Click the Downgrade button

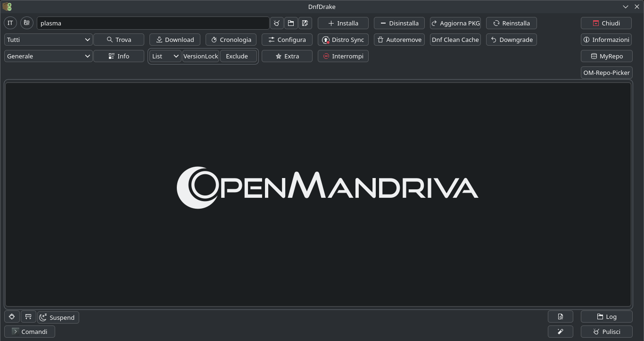coord(512,40)
